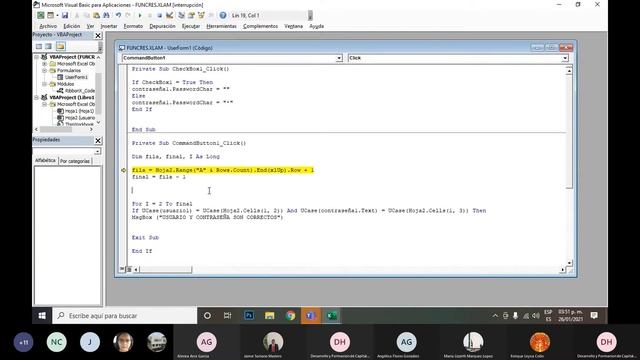Open the Properties Window toolbar icon
Screen dimensions: 640x360
pyautogui.click(x=191, y=16)
